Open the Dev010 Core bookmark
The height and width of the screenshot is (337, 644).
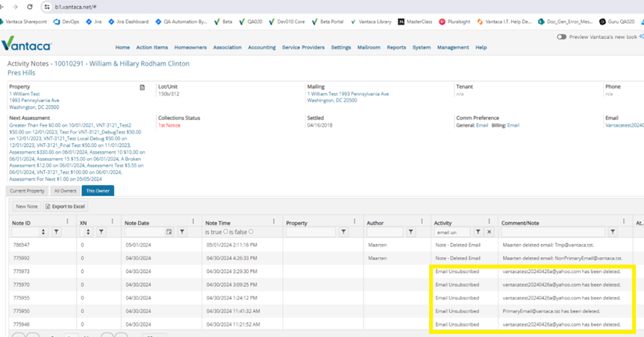point(287,22)
